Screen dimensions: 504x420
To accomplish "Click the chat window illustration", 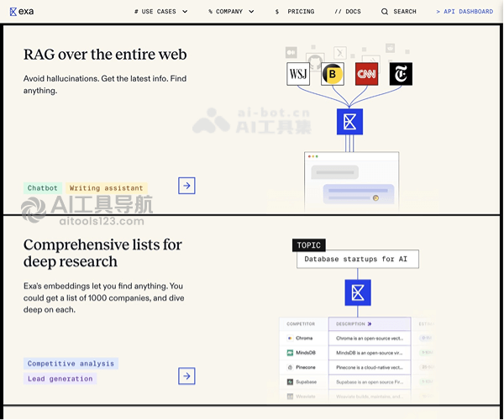I will click(352, 181).
